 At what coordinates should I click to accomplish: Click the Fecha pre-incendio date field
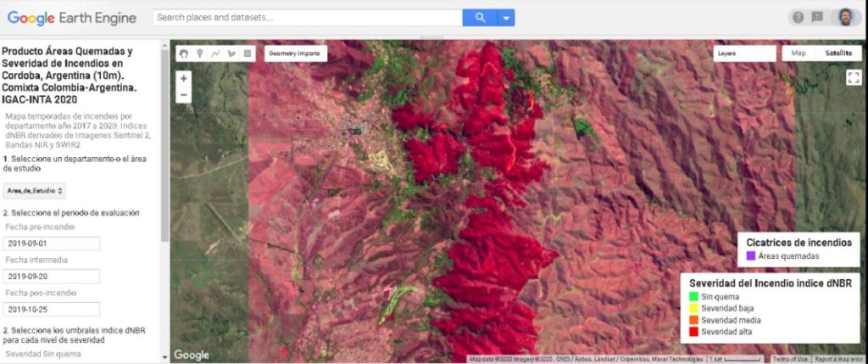(x=52, y=244)
